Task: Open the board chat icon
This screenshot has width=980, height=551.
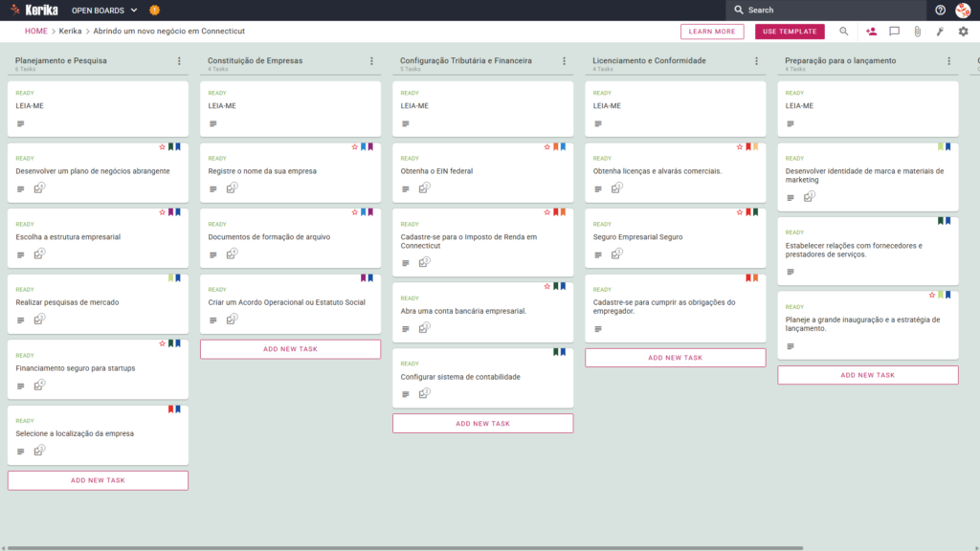Action: point(895,32)
